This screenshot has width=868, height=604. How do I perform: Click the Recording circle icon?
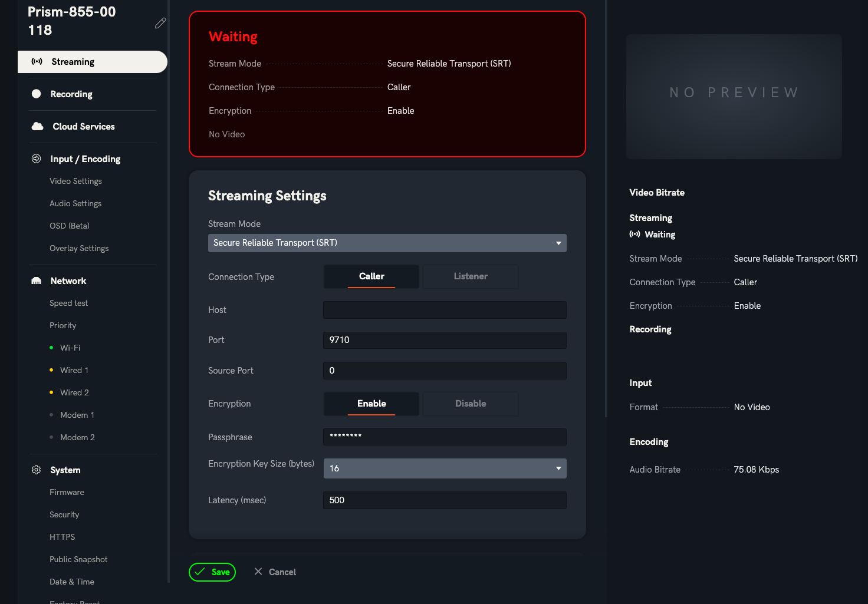click(x=37, y=94)
